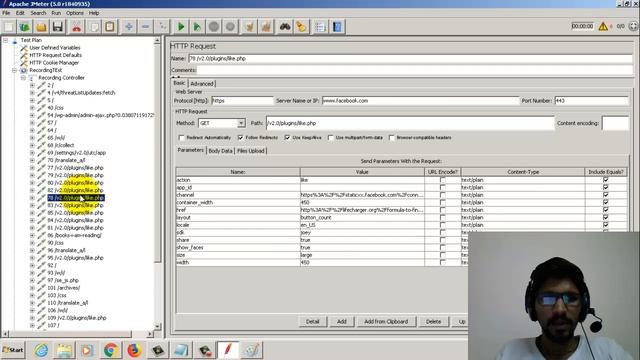
Task: Click the Expand All plus icon
Action: (x=129, y=27)
